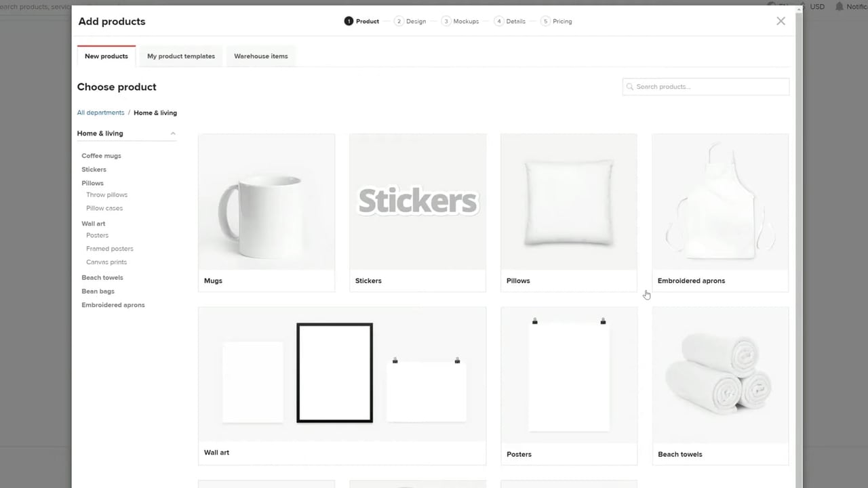868x488 pixels.
Task: Open the Canvas prints category
Action: [x=106, y=262]
